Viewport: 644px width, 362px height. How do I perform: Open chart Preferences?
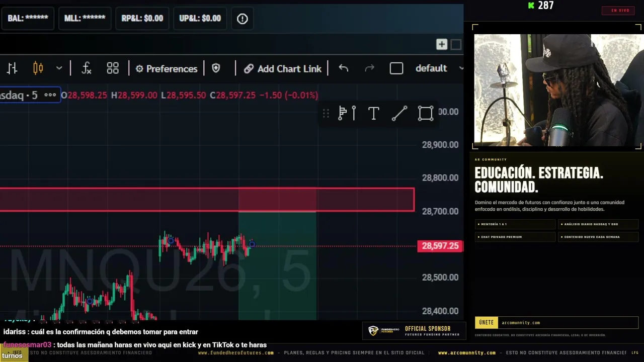(167, 69)
